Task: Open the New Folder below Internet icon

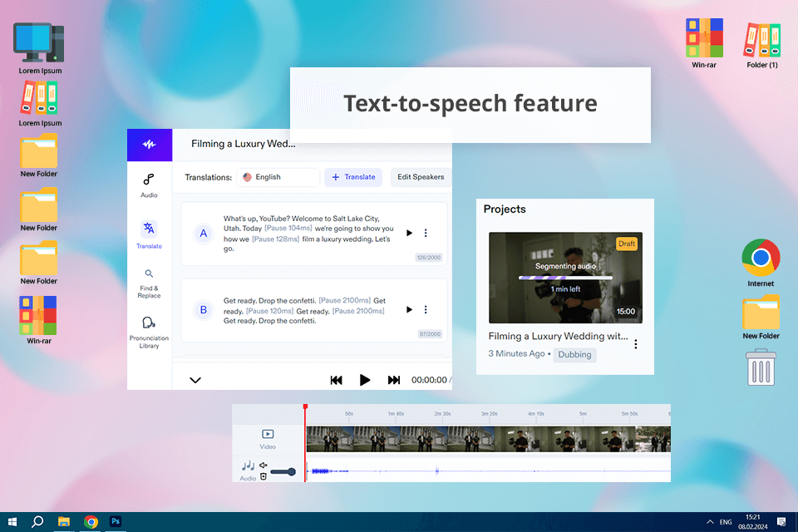Action: click(761, 318)
